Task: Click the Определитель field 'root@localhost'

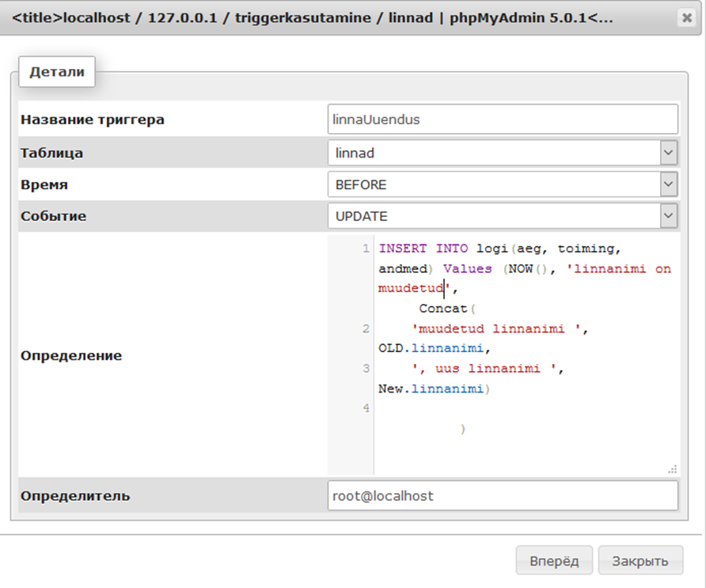Action: (x=503, y=495)
